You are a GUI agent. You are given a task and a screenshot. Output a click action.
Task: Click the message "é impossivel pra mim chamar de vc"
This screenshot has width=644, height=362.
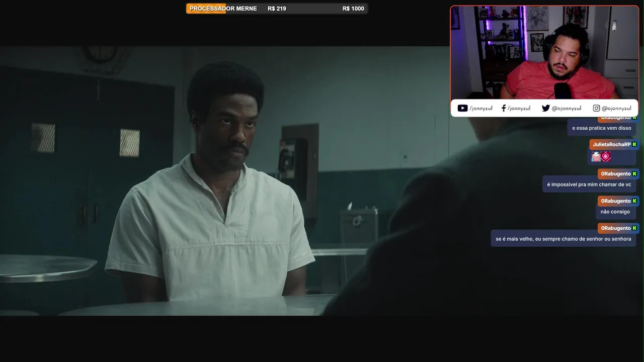click(589, 184)
